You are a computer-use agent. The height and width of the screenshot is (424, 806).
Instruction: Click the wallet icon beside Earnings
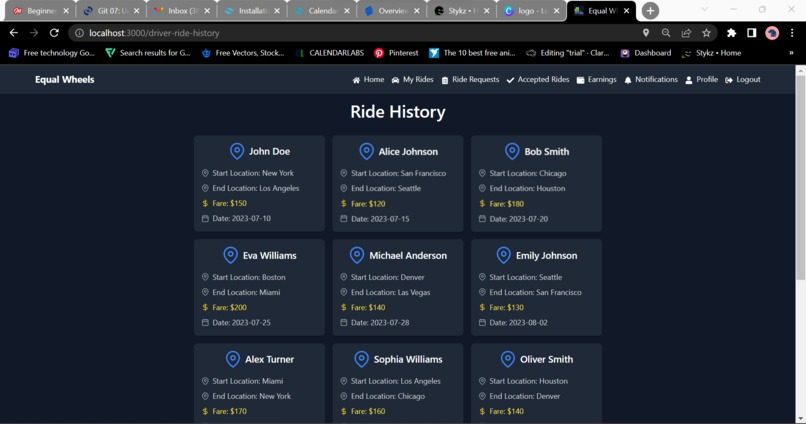tap(580, 80)
